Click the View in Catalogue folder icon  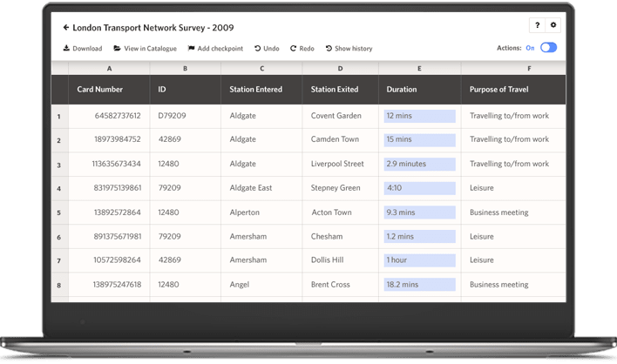[118, 48]
